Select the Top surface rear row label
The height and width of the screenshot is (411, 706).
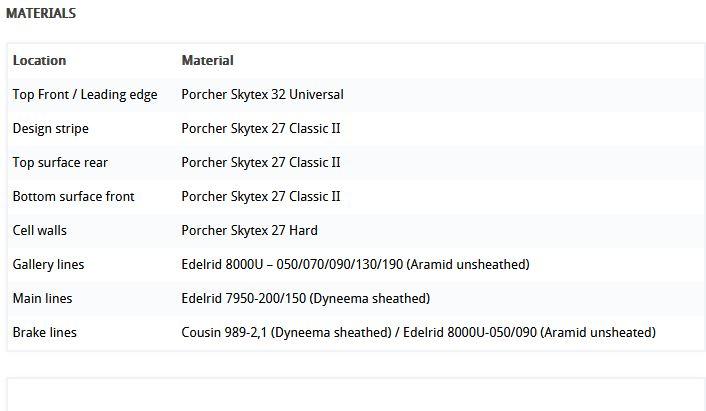tap(60, 163)
